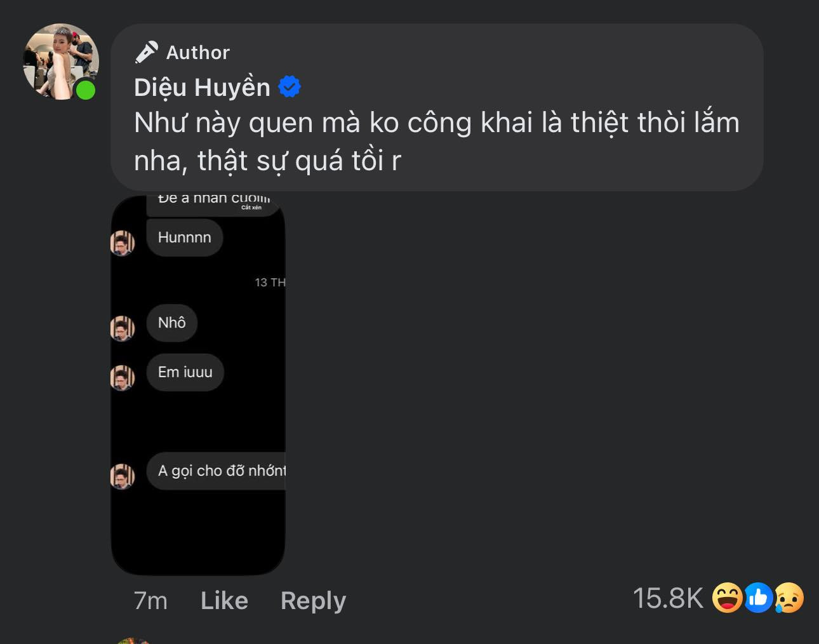819x644 pixels.
Task: Click the blue verified checkmark badge
Action: (x=290, y=87)
